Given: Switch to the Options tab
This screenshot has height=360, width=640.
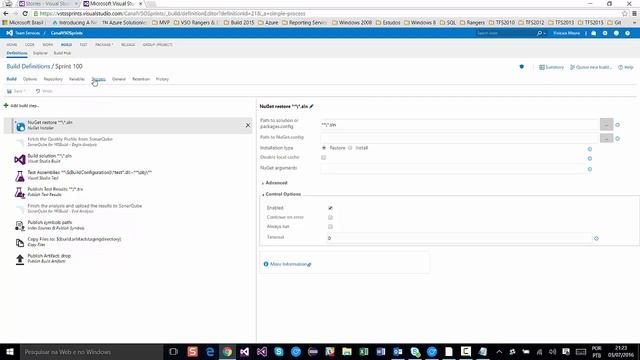Looking at the screenshot, I should [x=30, y=79].
